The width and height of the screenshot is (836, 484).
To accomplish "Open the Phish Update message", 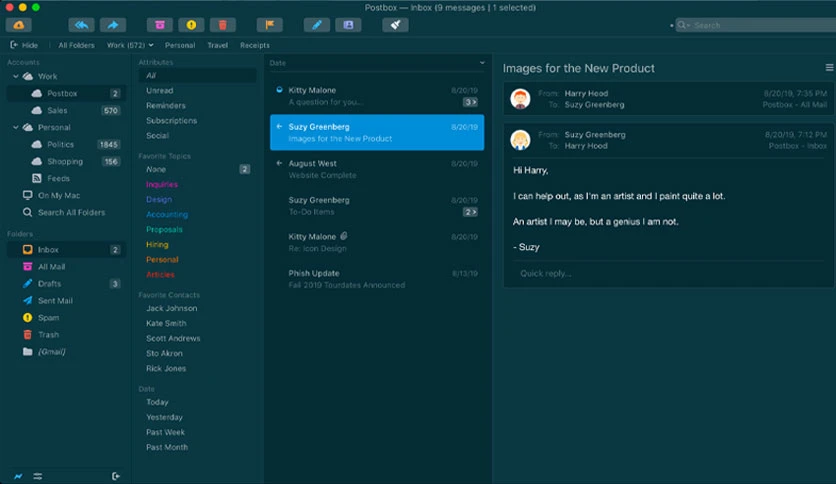I will pyautogui.click(x=377, y=279).
